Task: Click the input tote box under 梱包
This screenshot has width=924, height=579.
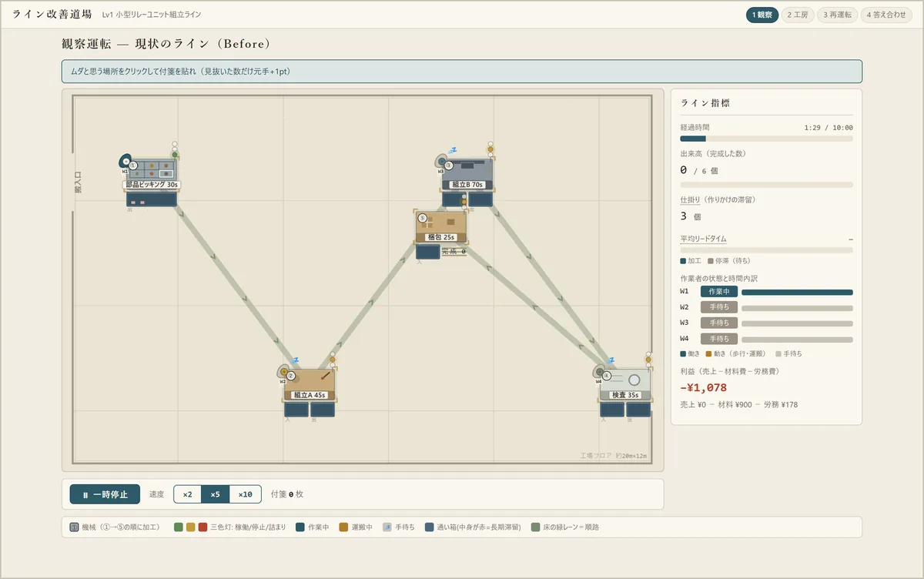Action: click(428, 252)
